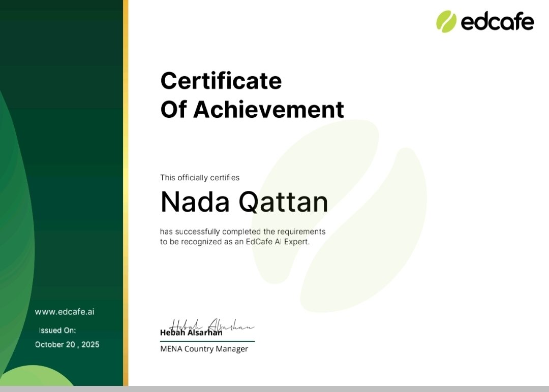Click the edcafe coffee bean logo icon
The width and height of the screenshot is (549, 392).
click(x=446, y=21)
